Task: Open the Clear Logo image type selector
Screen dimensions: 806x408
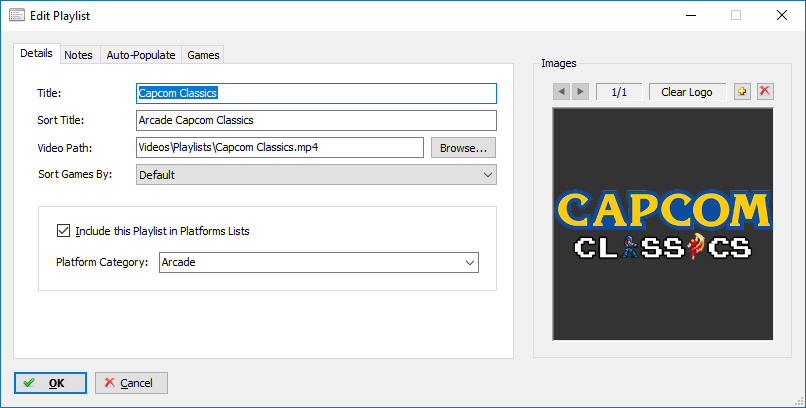Action: 687,92
